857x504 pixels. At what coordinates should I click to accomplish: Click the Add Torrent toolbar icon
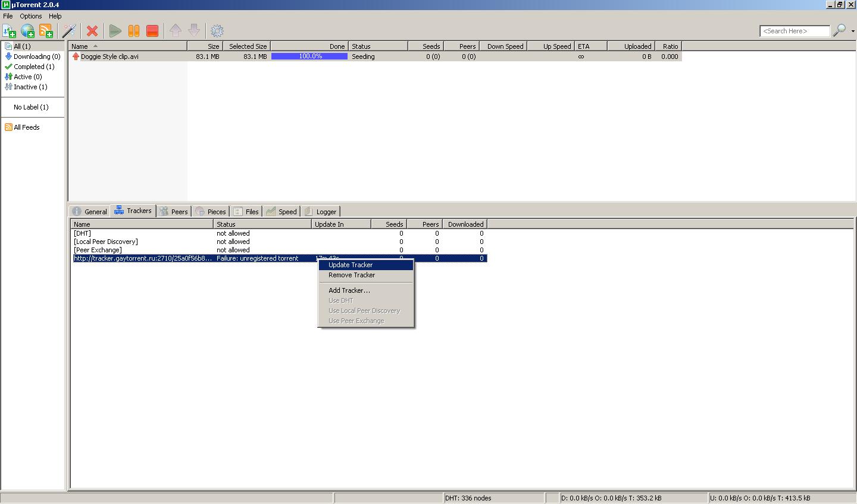[10, 31]
